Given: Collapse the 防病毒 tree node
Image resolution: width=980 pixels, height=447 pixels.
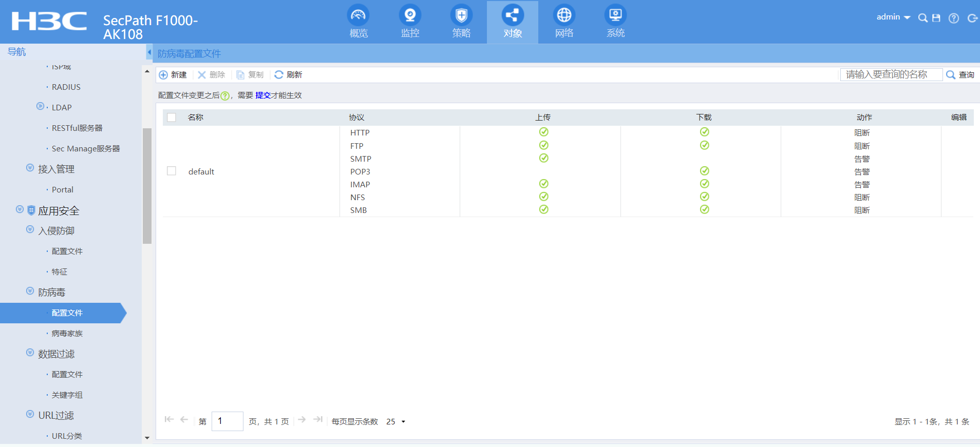Looking at the screenshot, I should pyautogui.click(x=30, y=291).
